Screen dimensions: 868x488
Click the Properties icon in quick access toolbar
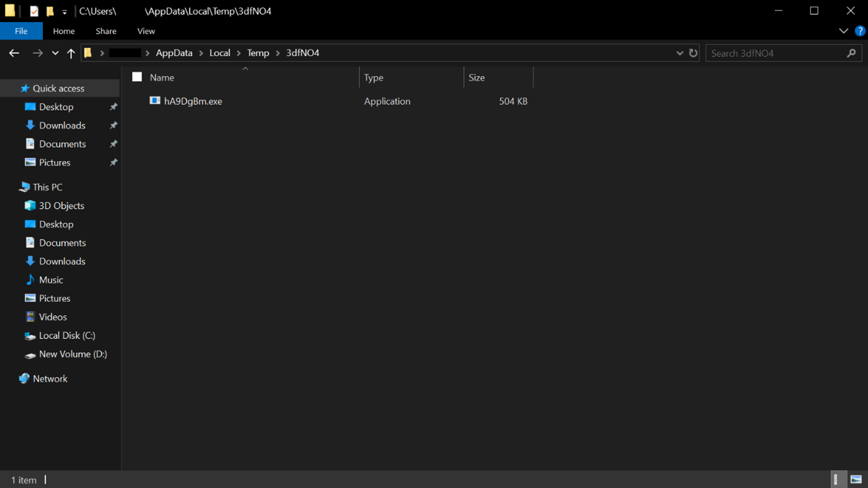(34, 11)
